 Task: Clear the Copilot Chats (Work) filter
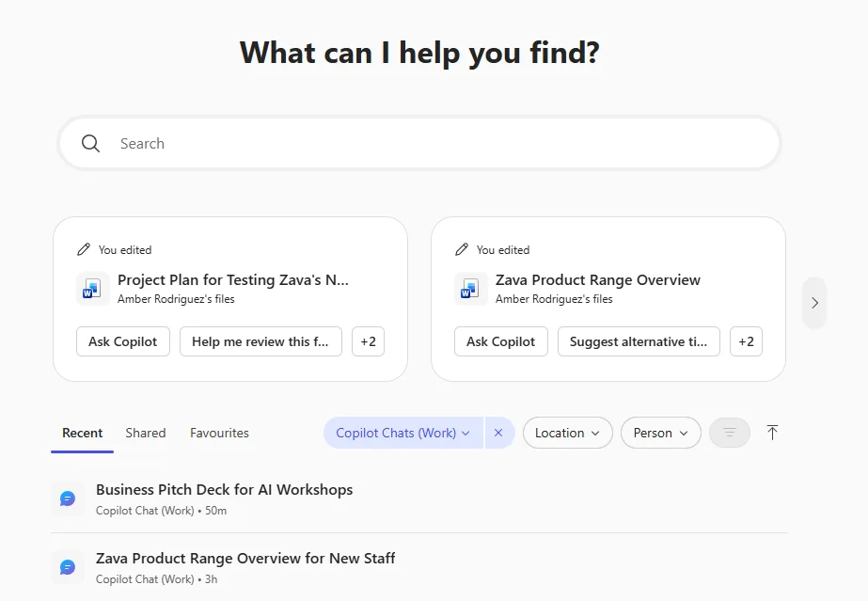coord(498,433)
